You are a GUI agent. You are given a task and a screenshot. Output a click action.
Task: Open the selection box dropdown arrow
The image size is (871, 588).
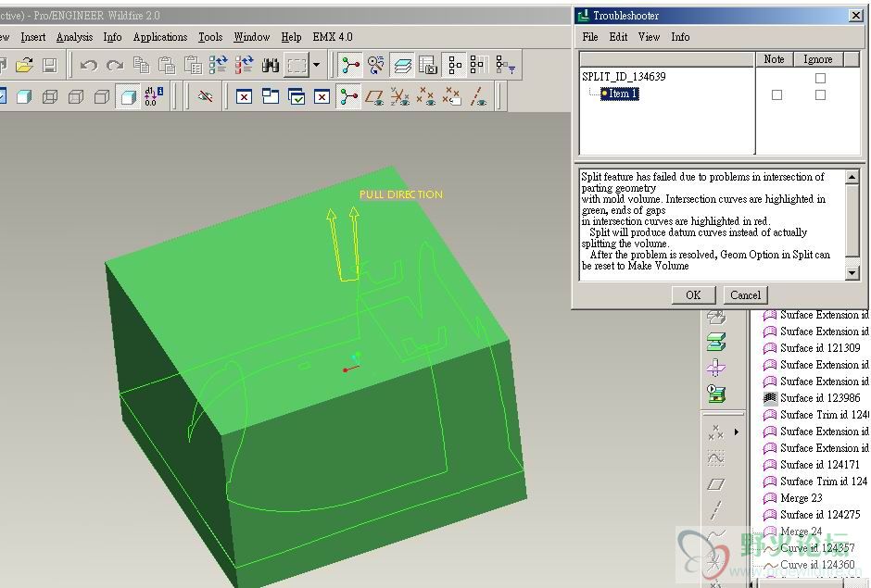(x=316, y=65)
